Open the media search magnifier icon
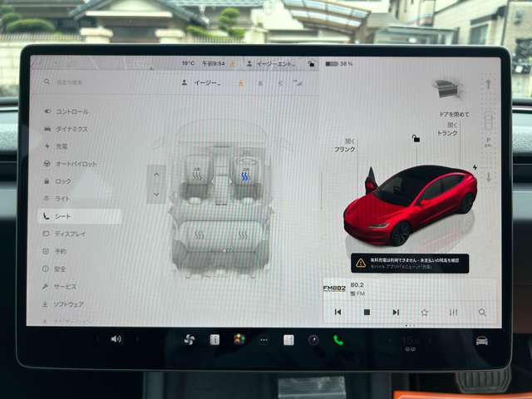532x399 pixels. tap(482, 313)
